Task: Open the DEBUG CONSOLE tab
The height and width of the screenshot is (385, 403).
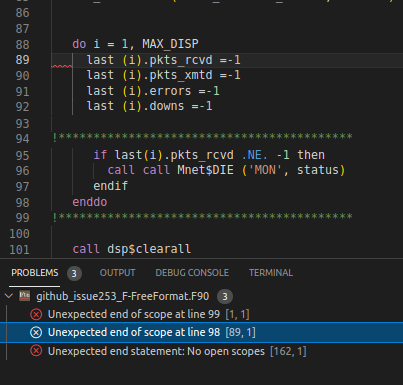Action: coord(192,273)
